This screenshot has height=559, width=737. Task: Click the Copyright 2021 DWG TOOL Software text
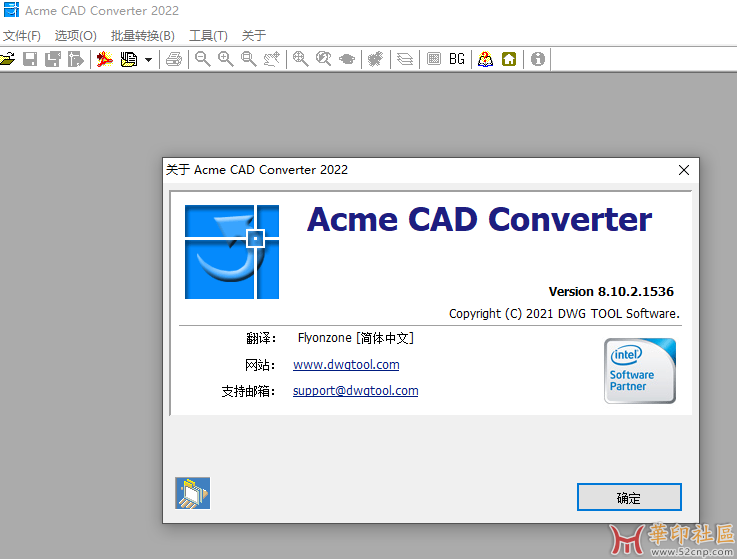pos(564,314)
